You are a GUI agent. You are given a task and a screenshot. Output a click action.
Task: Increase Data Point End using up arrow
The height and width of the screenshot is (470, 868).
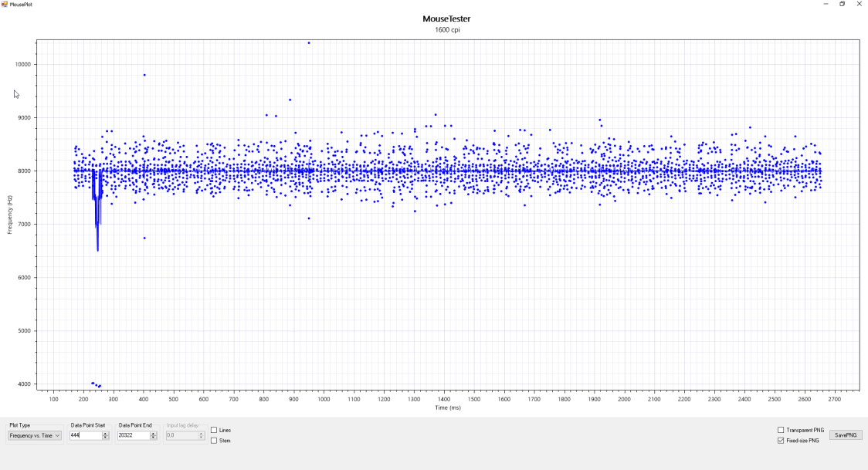tap(154, 434)
